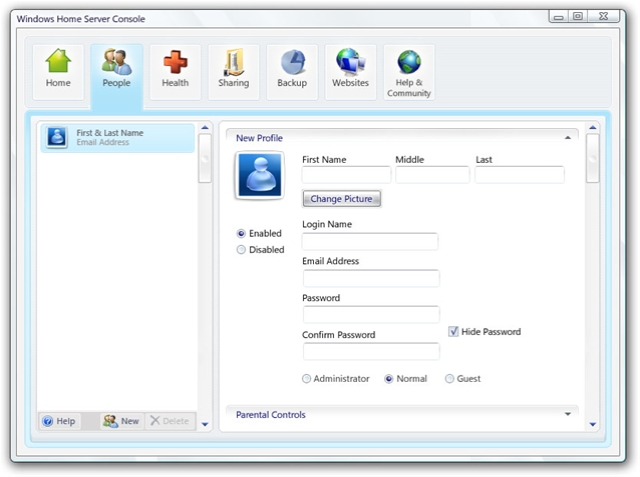Choose the Guest account type
Viewport: 640px width, 477px height.
click(x=449, y=379)
